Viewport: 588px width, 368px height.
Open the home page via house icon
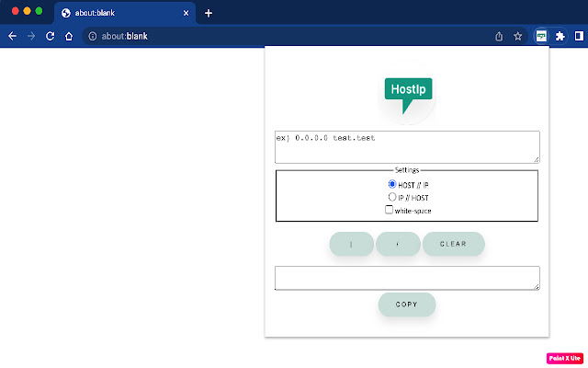(69, 36)
